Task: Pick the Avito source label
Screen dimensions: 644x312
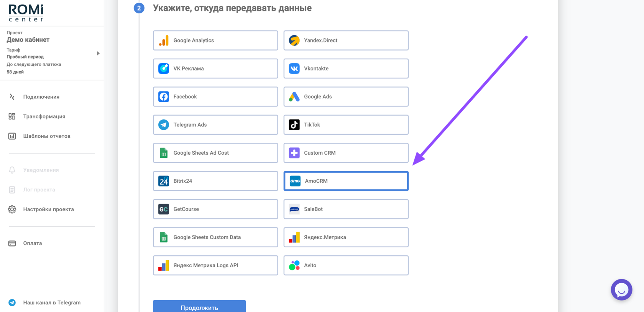Action: (310, 265)
